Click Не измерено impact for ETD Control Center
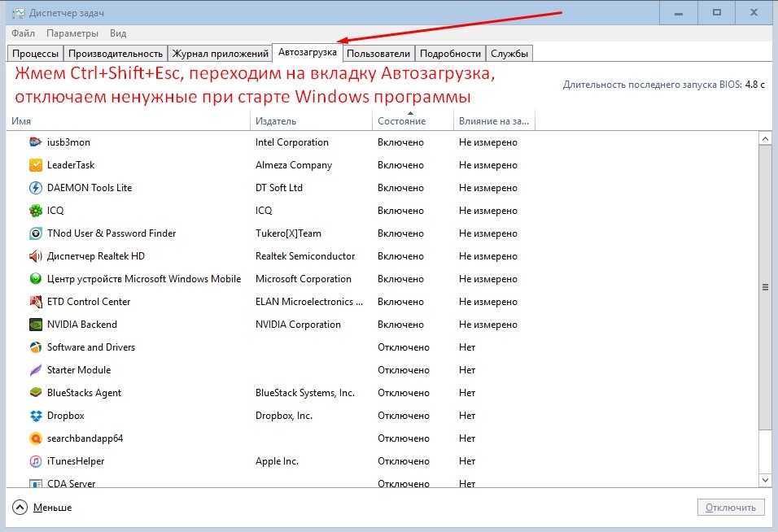The image size is (778, 532). [x=487, y=302]
